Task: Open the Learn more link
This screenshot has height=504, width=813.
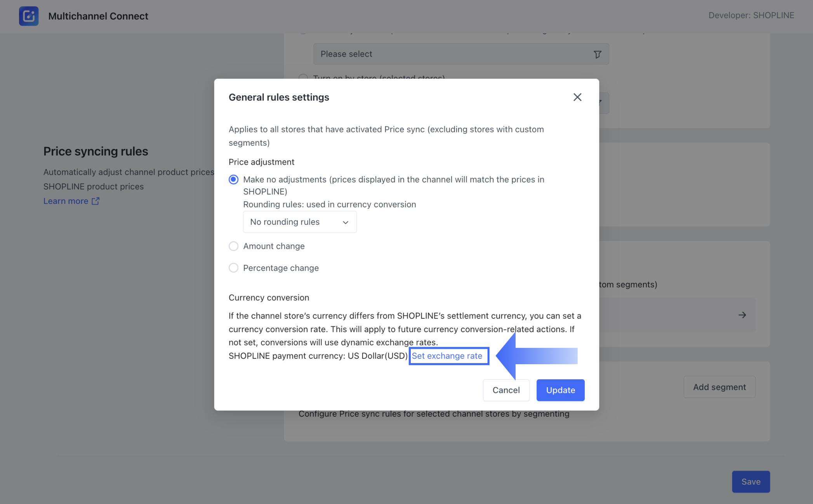Action: [66, 201]
